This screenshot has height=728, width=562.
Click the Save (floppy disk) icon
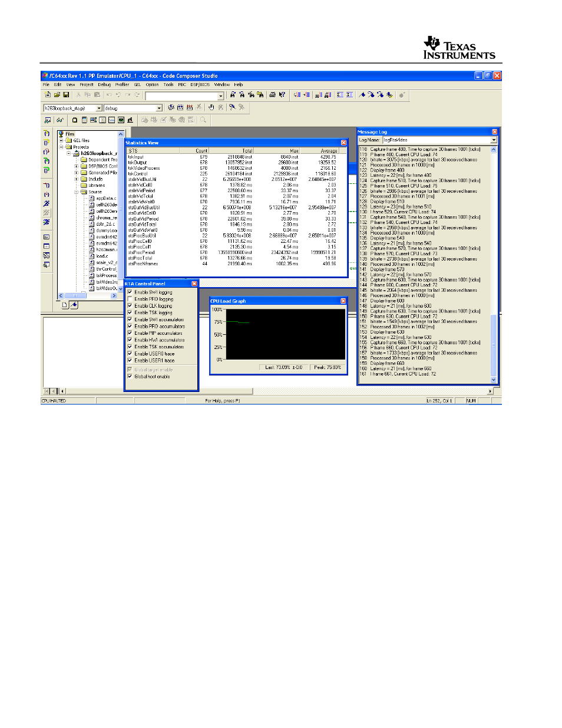coord(66,94)
